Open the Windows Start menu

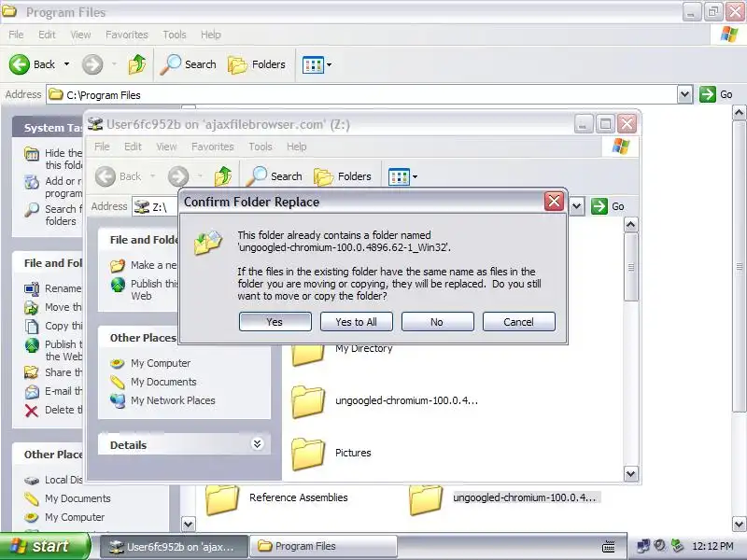[x=44, y=546]
